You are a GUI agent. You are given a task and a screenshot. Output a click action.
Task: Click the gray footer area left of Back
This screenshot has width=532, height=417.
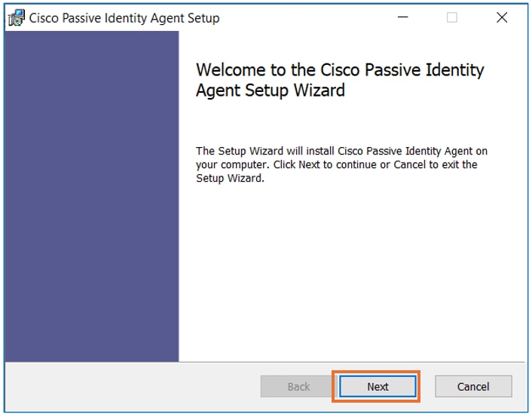[133, 386]
